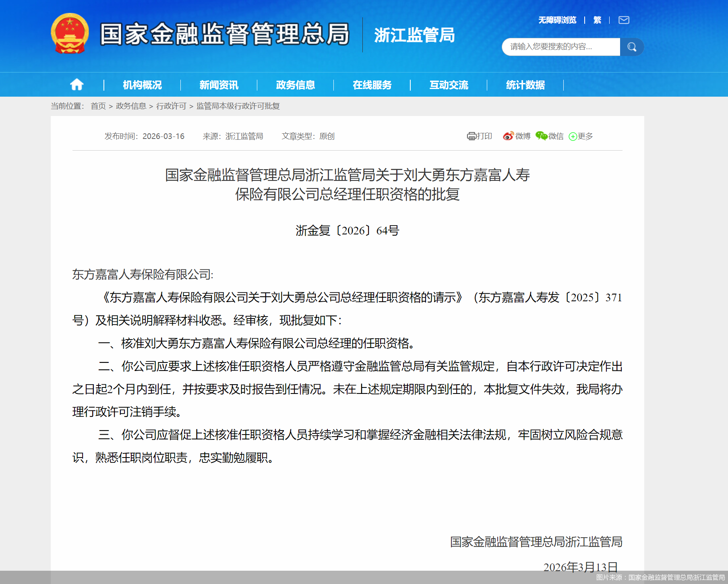
Task: Open the 互动交流 menu
Action: pos(449,85)
